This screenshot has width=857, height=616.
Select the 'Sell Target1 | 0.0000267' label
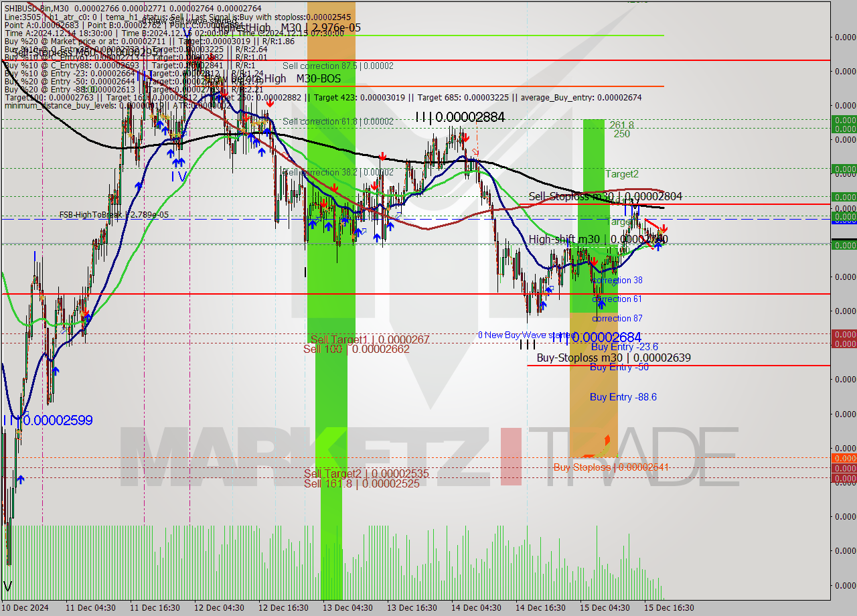click(370, 340)
